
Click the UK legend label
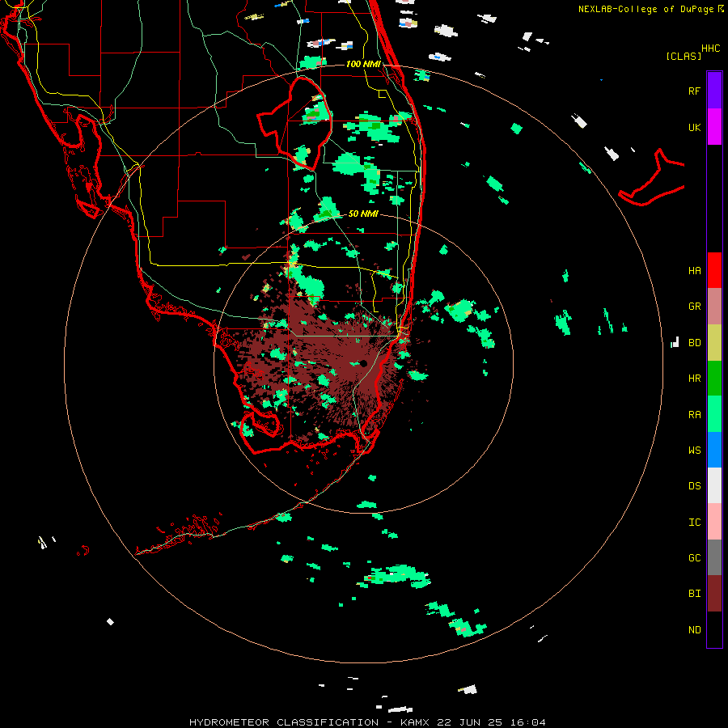pos(694,127)
